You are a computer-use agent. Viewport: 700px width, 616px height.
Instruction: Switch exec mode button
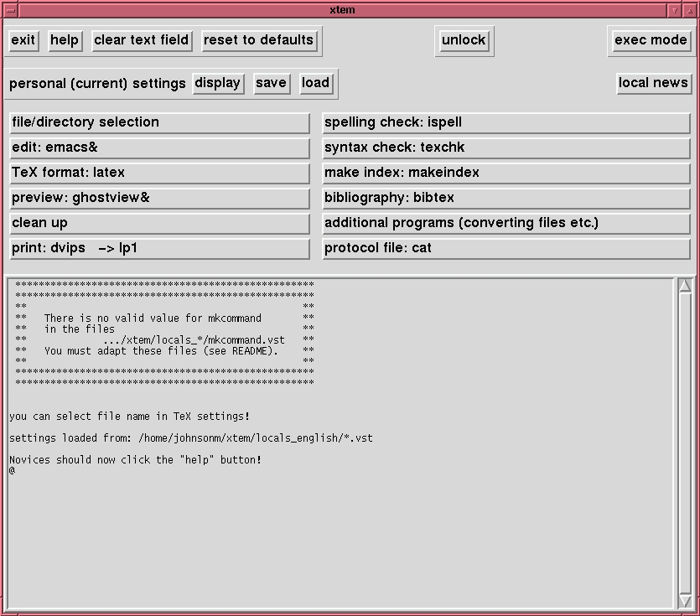[651, 40]
